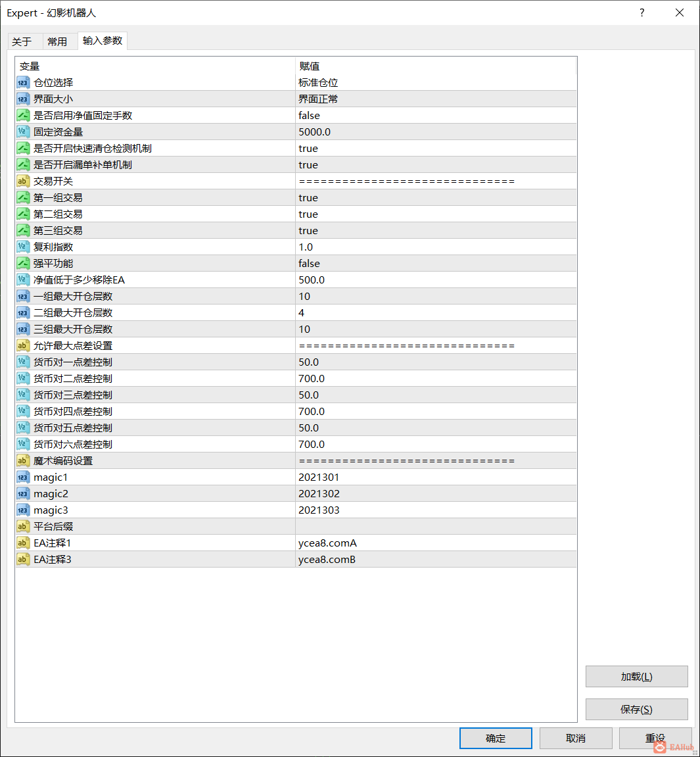Click the string icon beside 魔术编码设置
The height and width of the screenshot is (757, 700).
click(x=23, y=460)
